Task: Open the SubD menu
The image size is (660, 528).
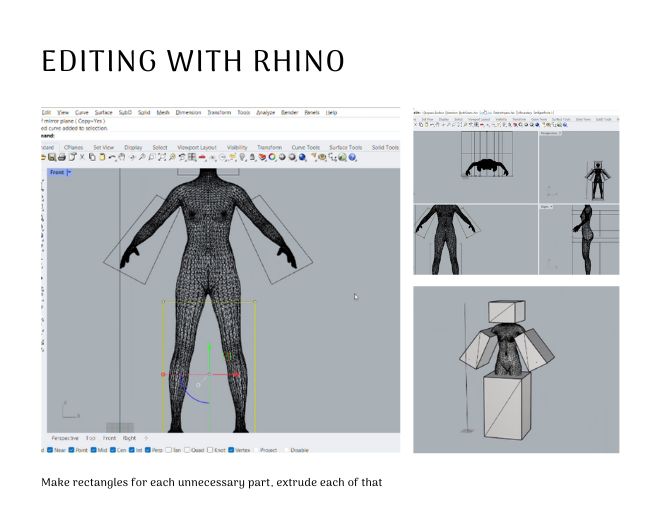Action: coord(125,112)
